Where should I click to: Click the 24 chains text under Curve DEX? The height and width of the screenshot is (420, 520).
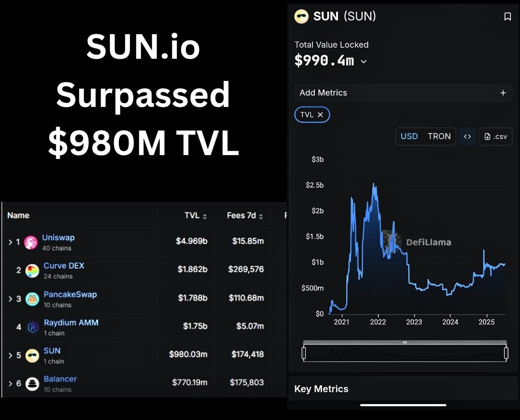(58, 276)
